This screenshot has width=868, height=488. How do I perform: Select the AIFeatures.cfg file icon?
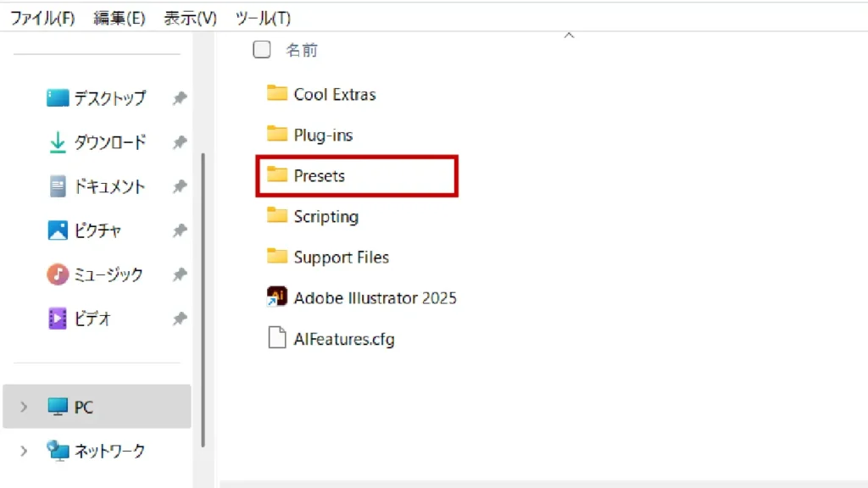pos(276,339)
